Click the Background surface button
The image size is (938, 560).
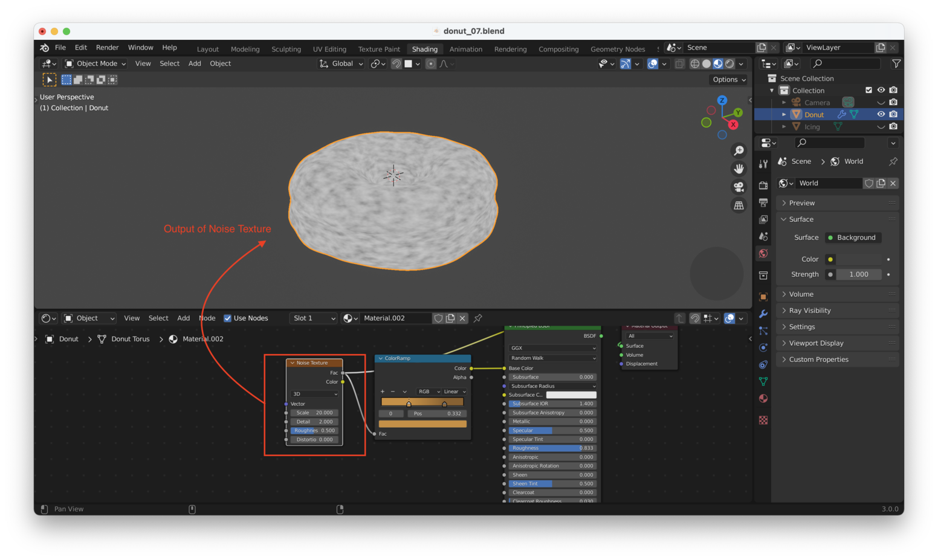853,237
